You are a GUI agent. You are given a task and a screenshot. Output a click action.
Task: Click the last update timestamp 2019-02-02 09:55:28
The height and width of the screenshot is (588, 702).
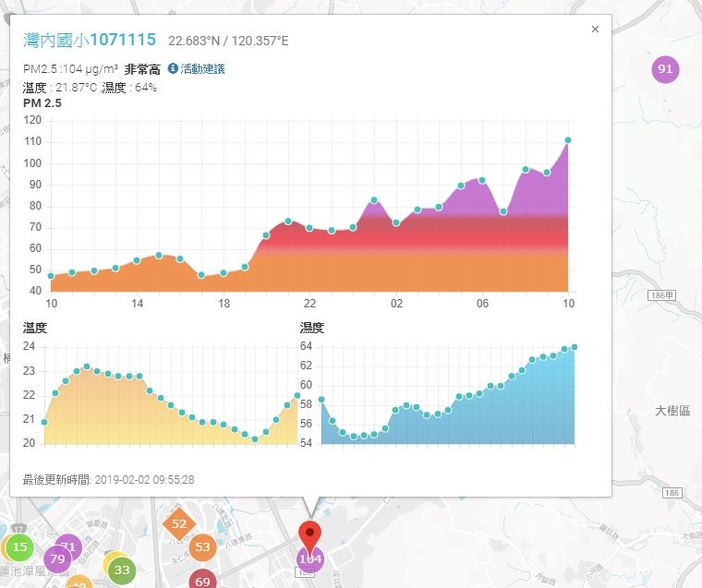coord(144,480)
